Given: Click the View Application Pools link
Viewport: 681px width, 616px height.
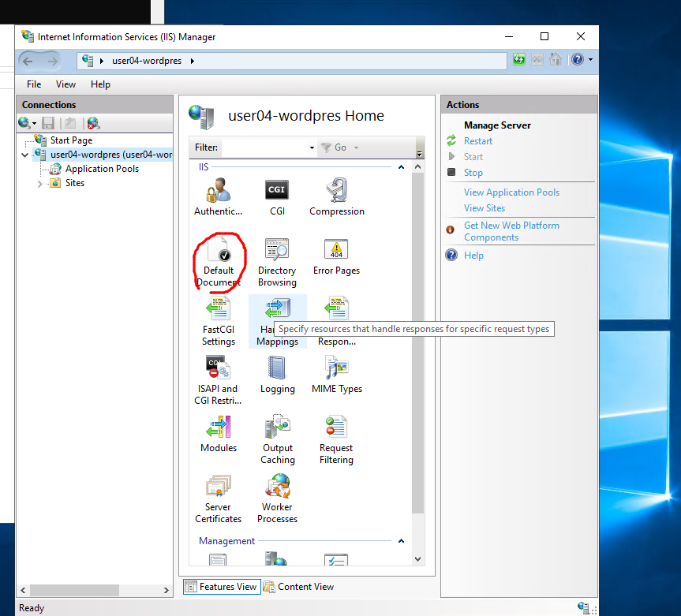Looking at the screenshot, I should coord(511,192).
